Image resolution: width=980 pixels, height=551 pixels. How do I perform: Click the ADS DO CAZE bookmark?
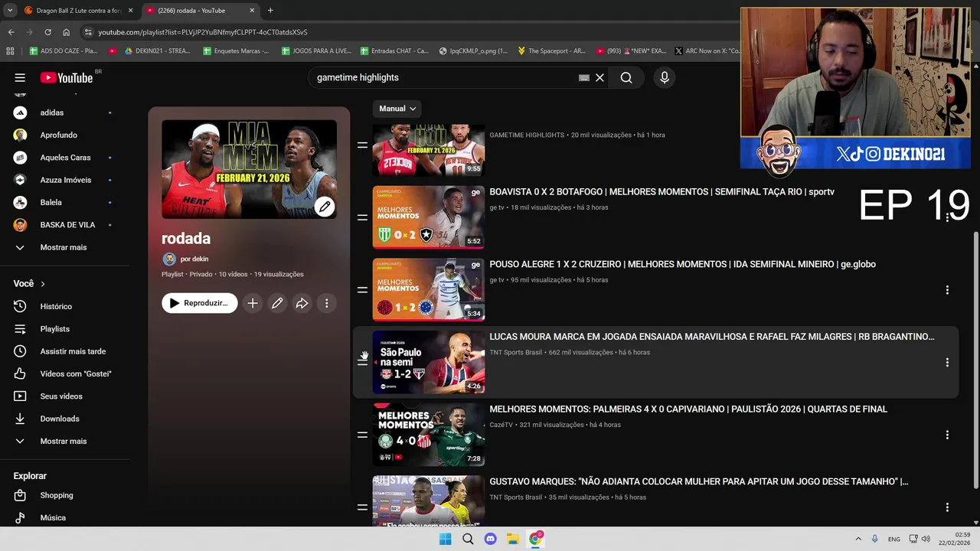click(x=63, y=51)
